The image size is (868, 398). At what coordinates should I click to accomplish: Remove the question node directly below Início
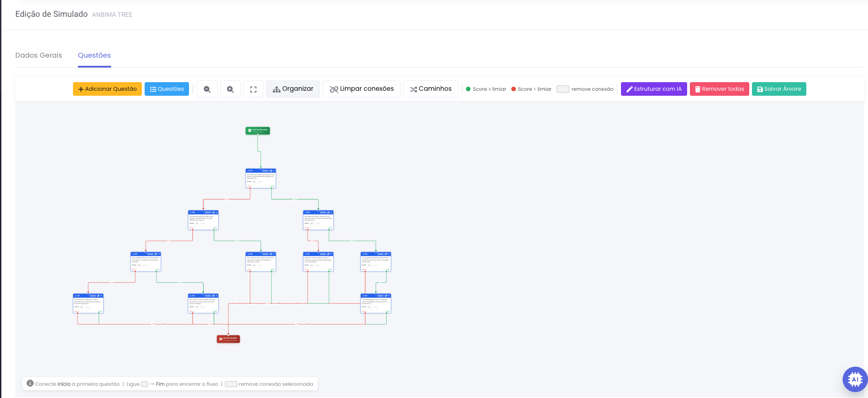pyautogui.click(x=274, y=171)
